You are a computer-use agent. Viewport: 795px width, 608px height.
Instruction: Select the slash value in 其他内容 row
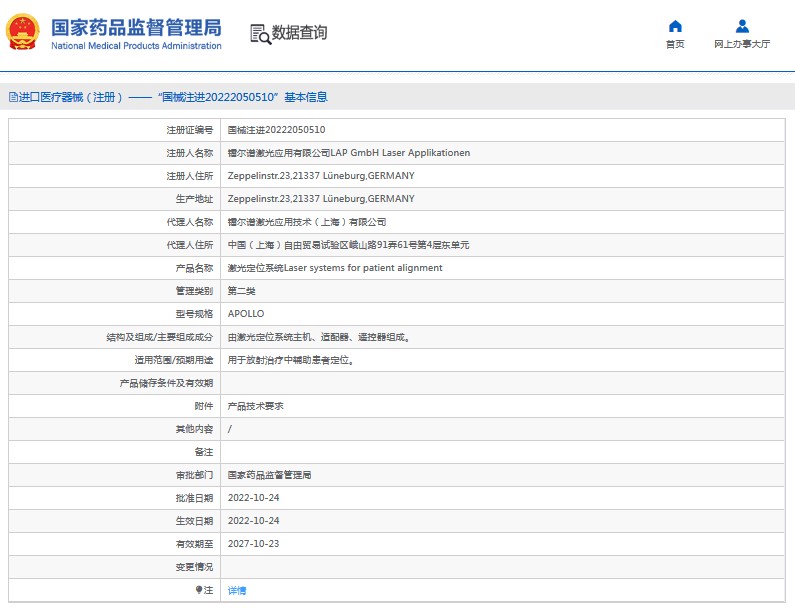(230, 429)
